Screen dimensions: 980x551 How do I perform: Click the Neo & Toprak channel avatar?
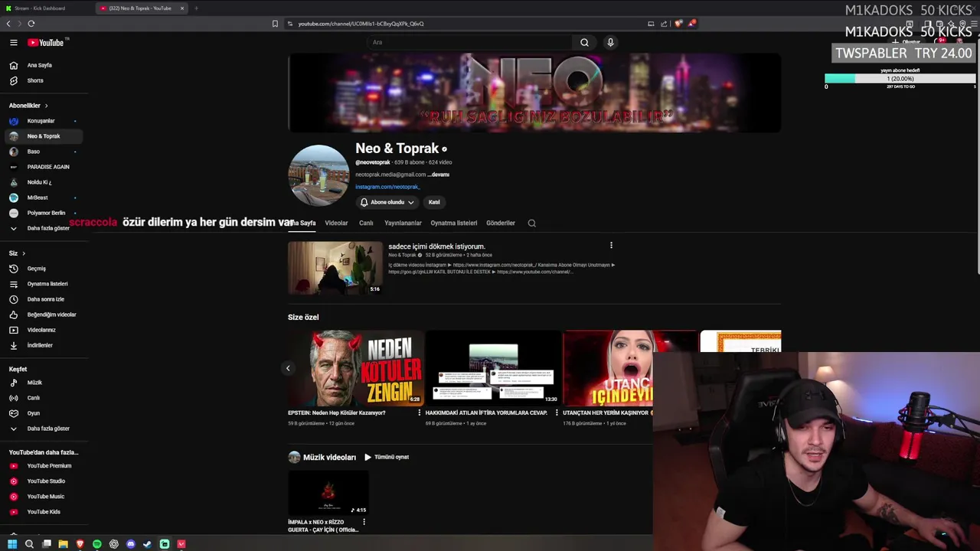coord(318,175)
